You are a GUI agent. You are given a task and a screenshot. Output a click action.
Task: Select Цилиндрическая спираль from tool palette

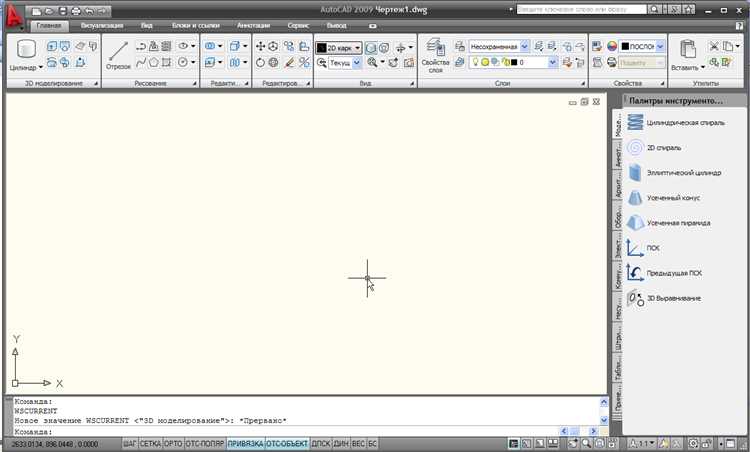pos(676,122)
